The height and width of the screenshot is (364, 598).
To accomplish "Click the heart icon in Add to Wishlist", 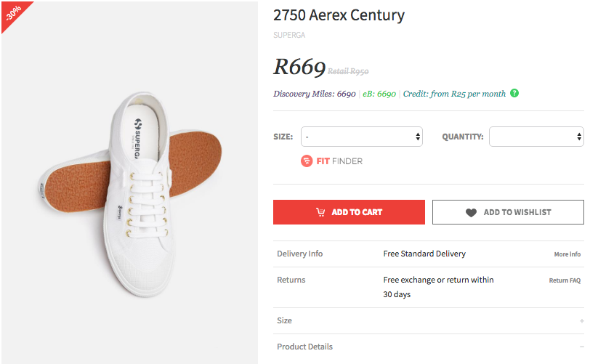I will 472,212.
